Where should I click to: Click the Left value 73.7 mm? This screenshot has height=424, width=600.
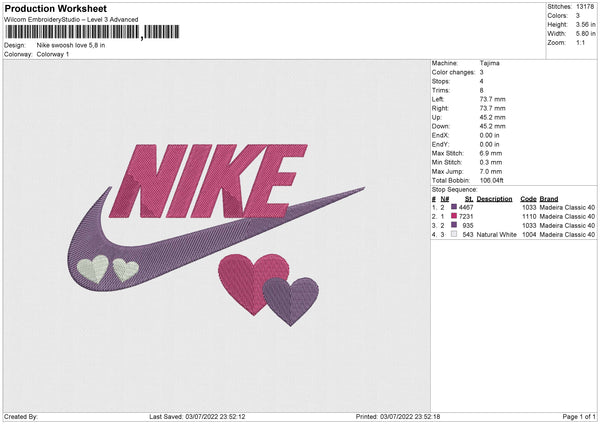492,99
